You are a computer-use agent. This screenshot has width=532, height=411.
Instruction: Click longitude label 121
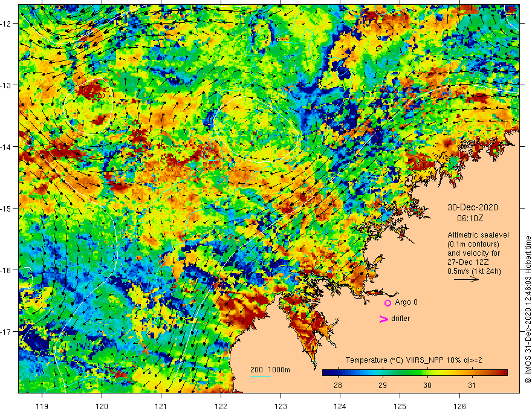click(x=161, y=406)
